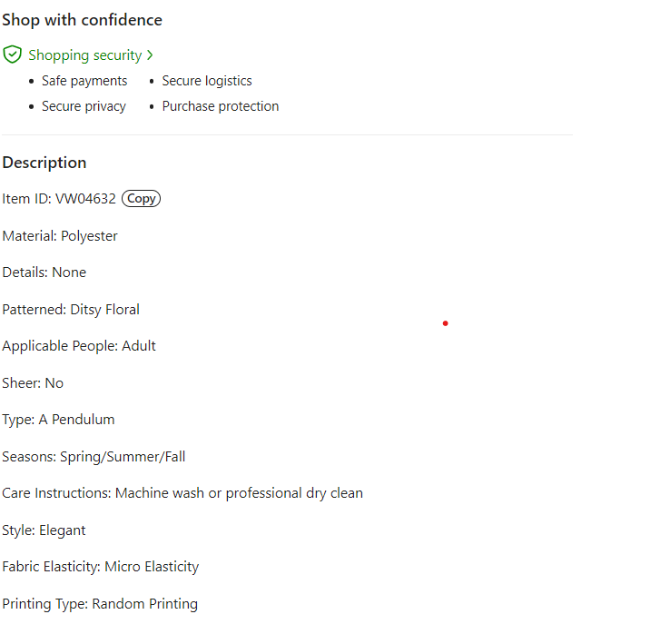Click the Type: A Pendulum line
This screenshot has width=660, height=644.
[58, 420]
